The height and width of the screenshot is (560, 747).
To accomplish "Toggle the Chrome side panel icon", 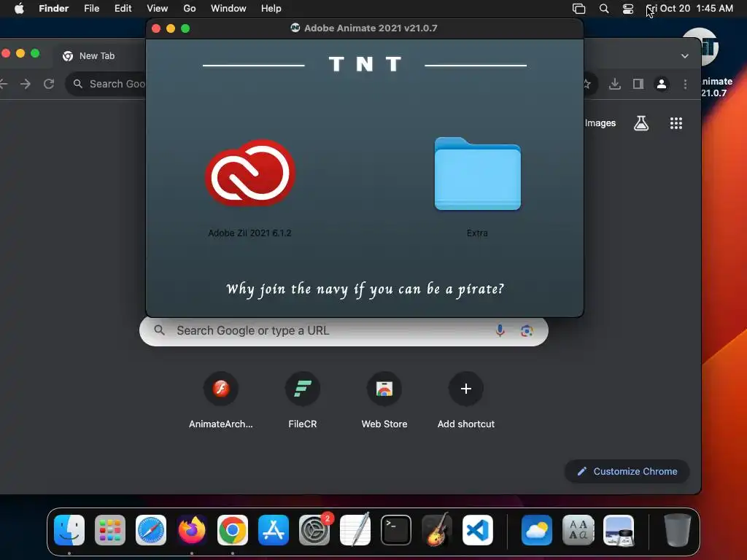I will pyautogui.click(x=638, y=85).
